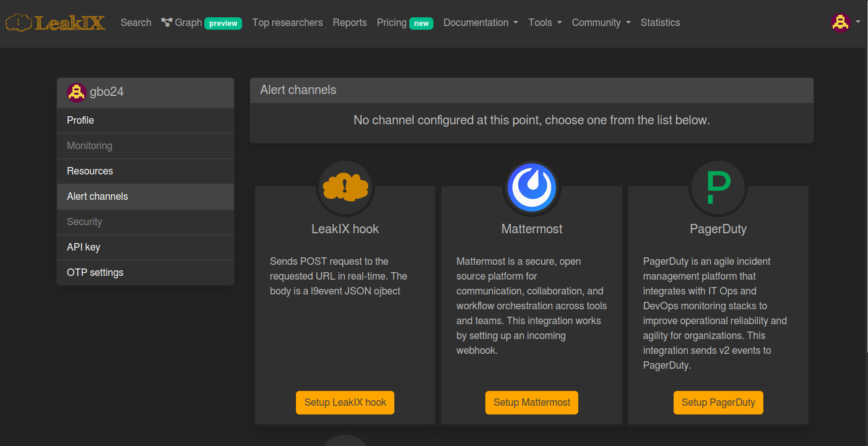The width and height of the screenshot is (868, 446).
Task: Click the PagerDuty P logo icon
Action: (x=718, y=187)
